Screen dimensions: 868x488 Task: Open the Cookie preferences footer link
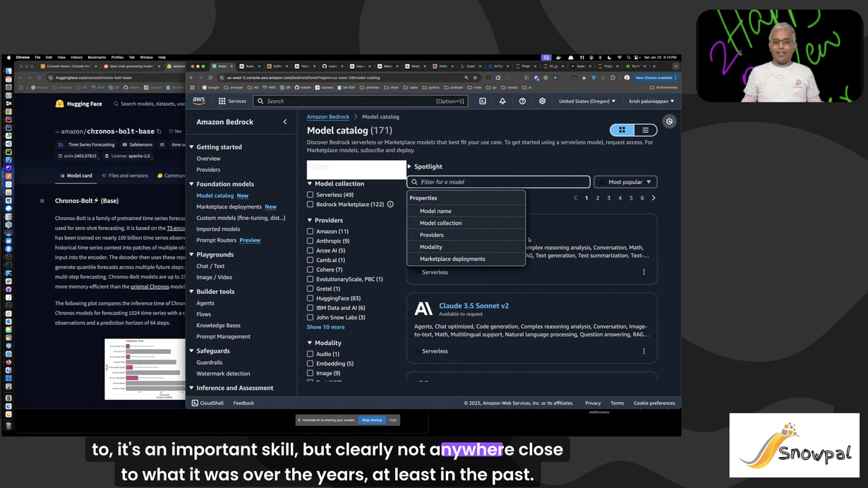point(654,403)
